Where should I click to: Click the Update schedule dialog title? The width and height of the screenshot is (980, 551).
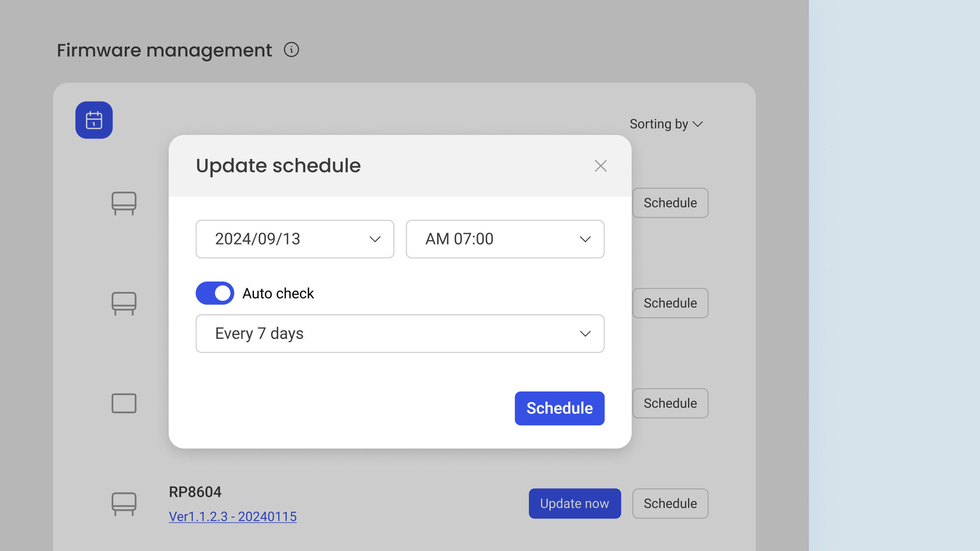point(278,165)
